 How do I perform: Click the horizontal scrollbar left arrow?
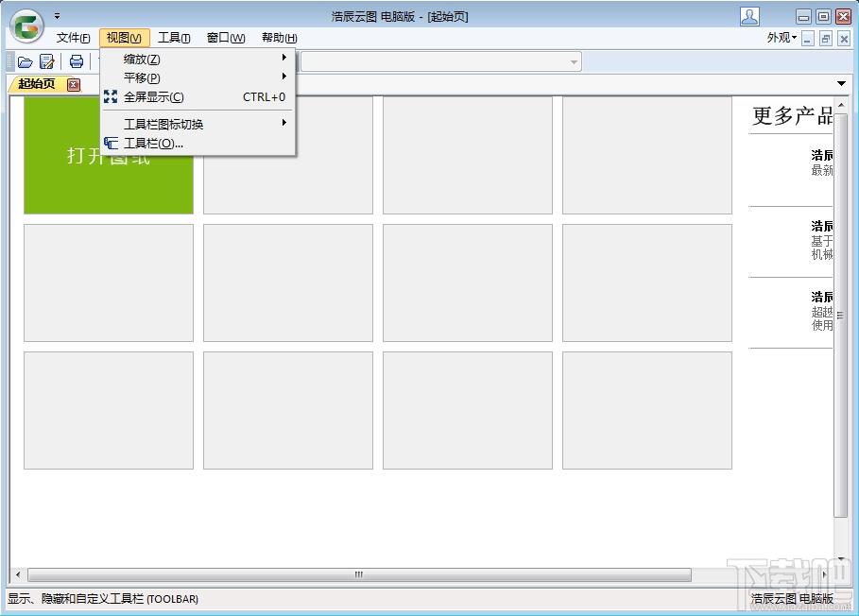tap(18, 574)
